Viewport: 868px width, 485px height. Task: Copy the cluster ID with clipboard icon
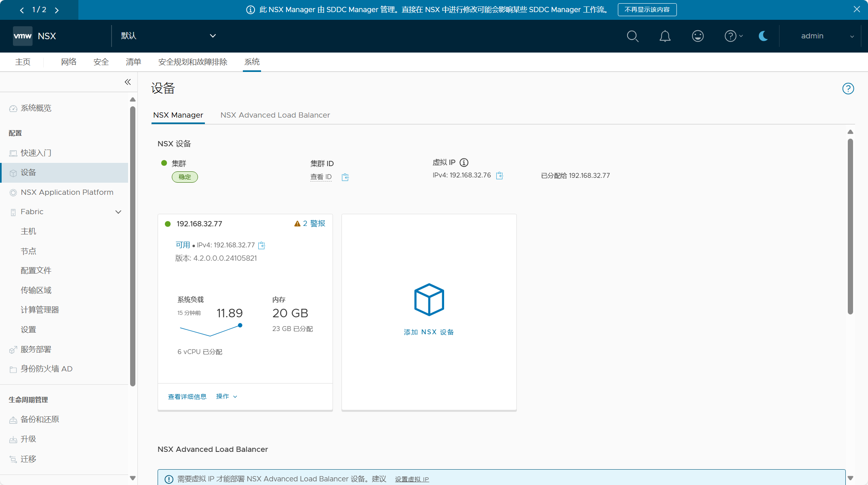click(x=345, y=177)
